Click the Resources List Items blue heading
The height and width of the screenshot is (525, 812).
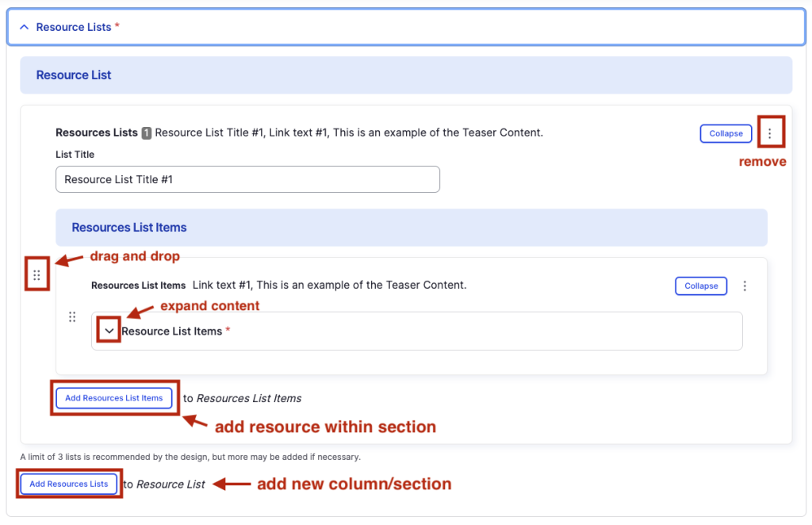(129, 228)
